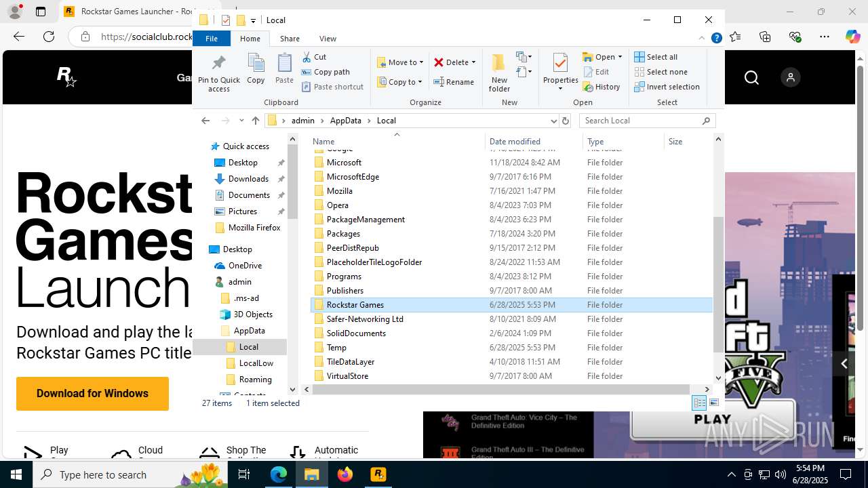Click Invert selection in ribbon
Viewport: 868px width, 488px height.
[667, 87]
